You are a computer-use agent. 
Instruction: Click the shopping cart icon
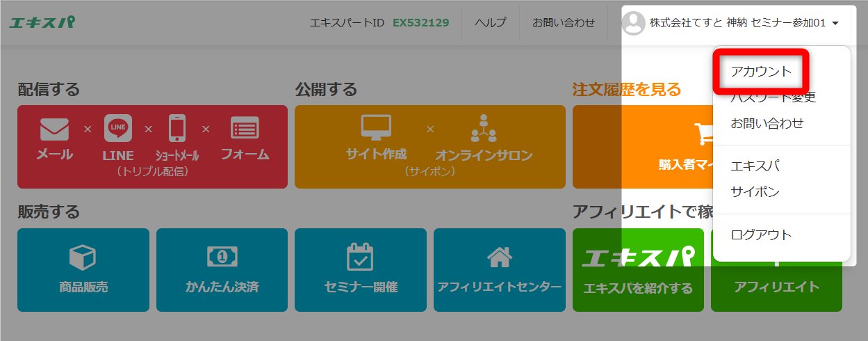tap(703, 134)
